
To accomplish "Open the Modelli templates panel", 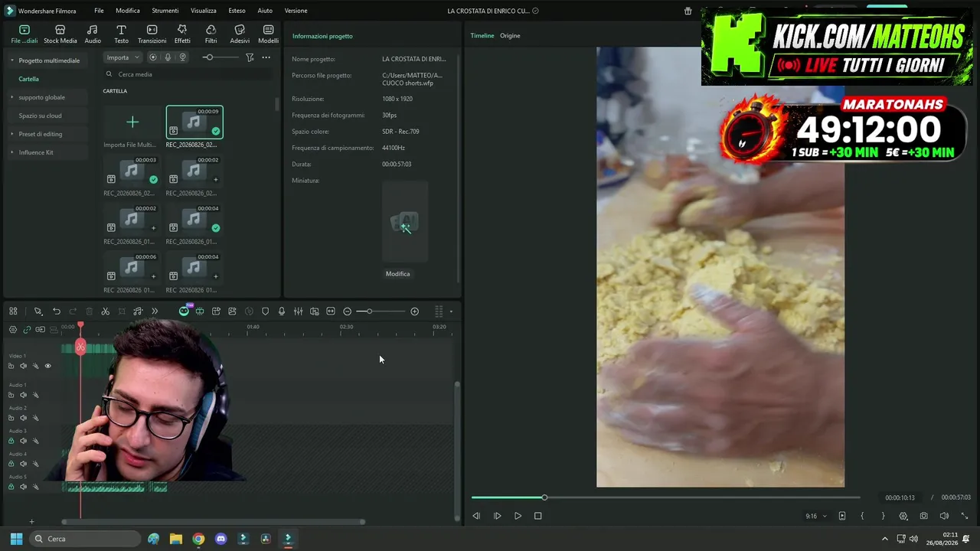I will coord(268,30).
